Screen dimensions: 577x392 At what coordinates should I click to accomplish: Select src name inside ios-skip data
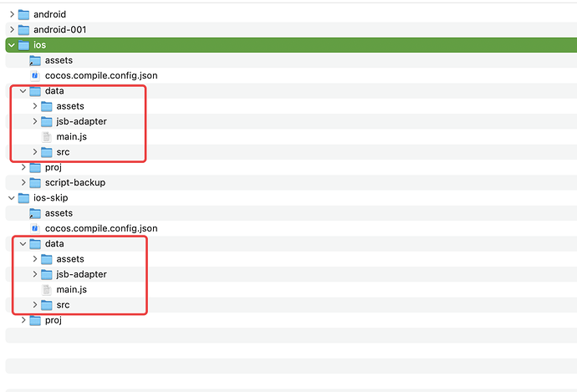[x=63, y=305]
